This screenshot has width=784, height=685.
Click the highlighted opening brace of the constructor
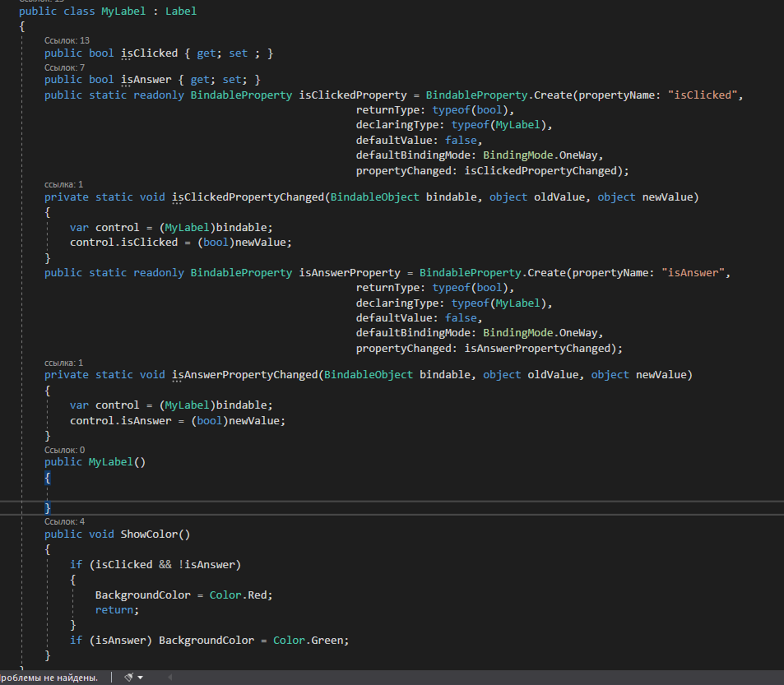[x=47, y=477]
